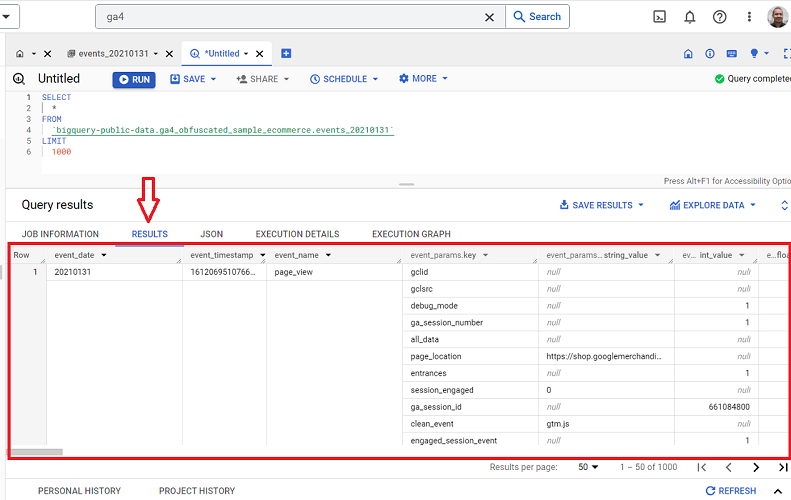Open PROJECT HISTORY tab
This screenshot has height=500, width=791.
[197, 491]
